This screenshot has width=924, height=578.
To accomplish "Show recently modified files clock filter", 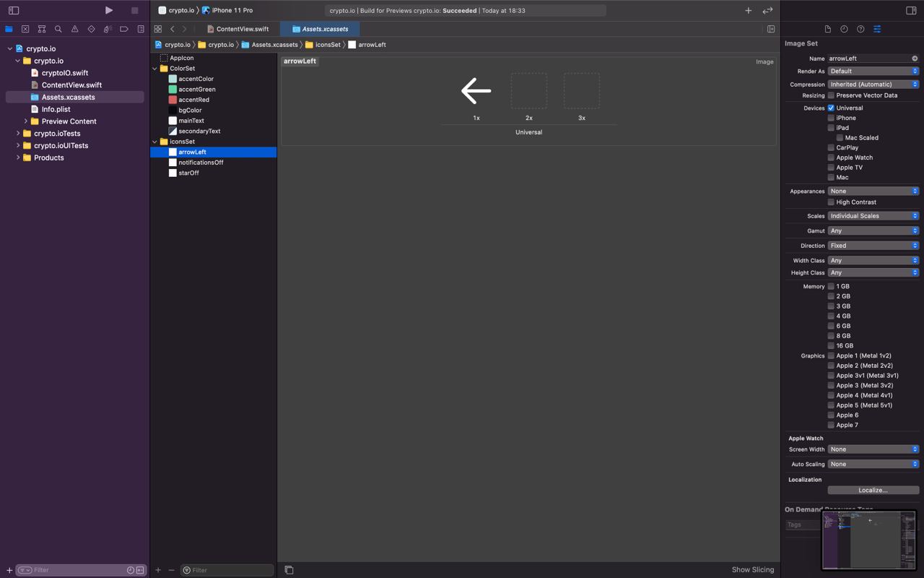I will coord(130,570).
